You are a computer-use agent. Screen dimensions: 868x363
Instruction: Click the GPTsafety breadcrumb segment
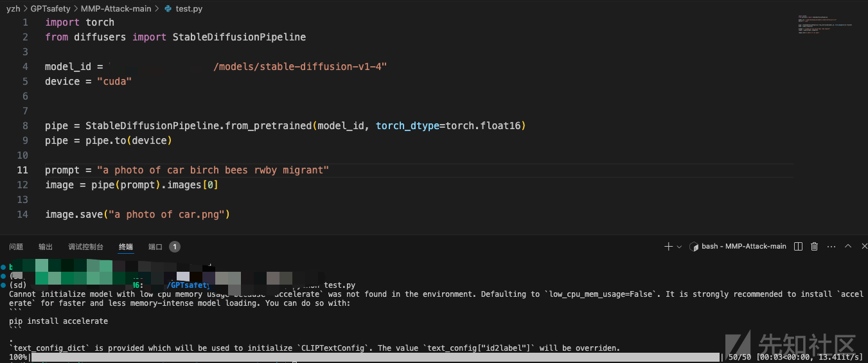[50, 8]
